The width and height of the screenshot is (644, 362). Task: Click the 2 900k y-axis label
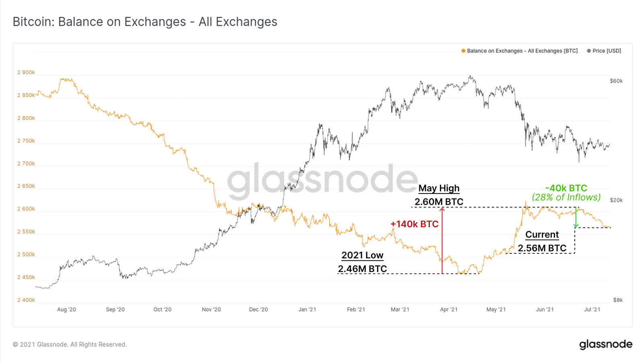click(26, 72)
